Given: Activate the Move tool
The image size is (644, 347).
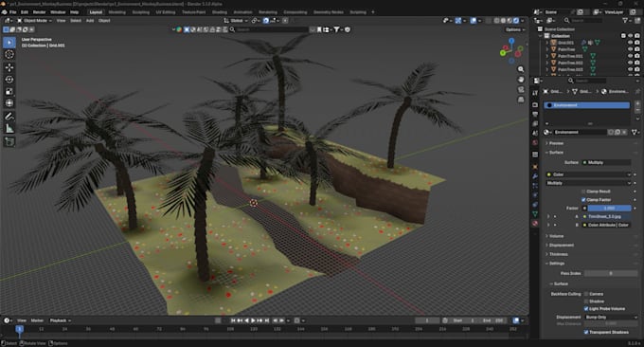Looking at the screenshot, I should click(9, 67).
